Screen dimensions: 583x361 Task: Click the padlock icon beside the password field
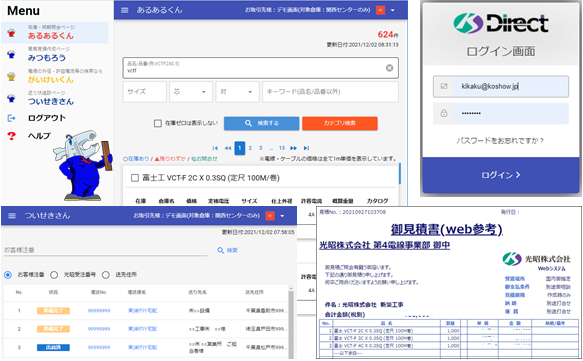click(x=444, y=113)
